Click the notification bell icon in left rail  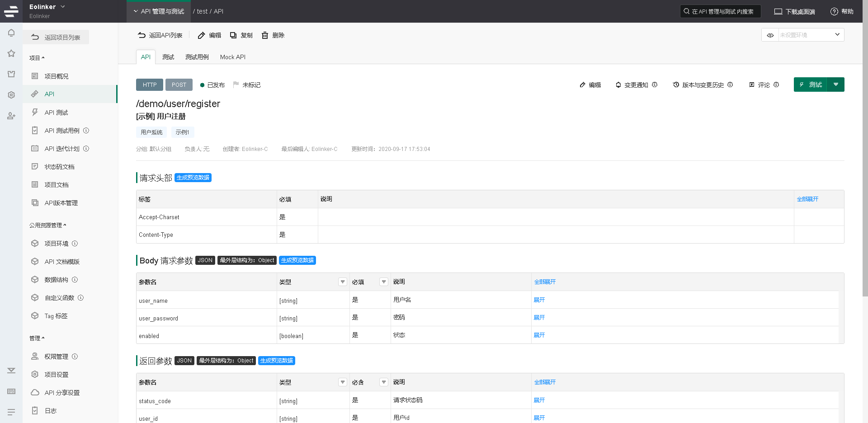tap(11, 33)
